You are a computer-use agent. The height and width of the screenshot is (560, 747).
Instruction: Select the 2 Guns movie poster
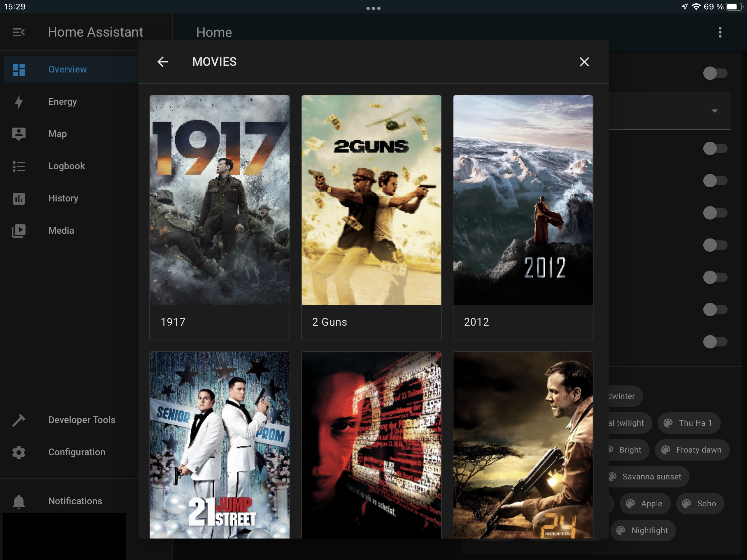(371, 200)
